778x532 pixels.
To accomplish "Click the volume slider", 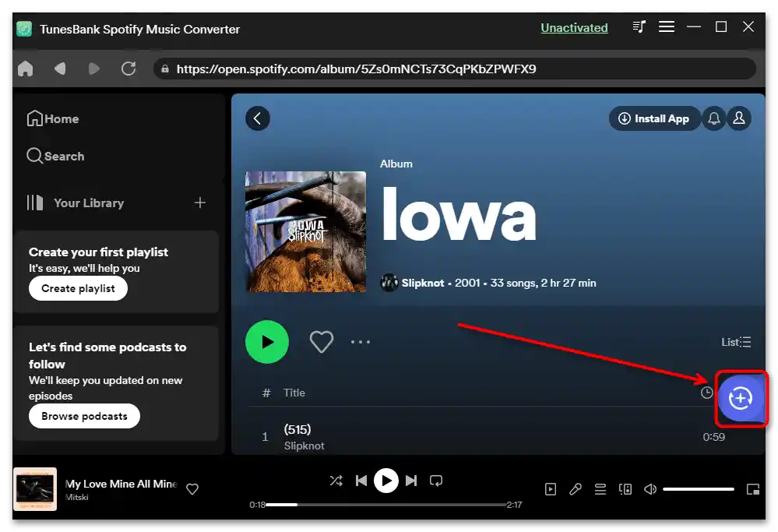I will coord(699,489).
